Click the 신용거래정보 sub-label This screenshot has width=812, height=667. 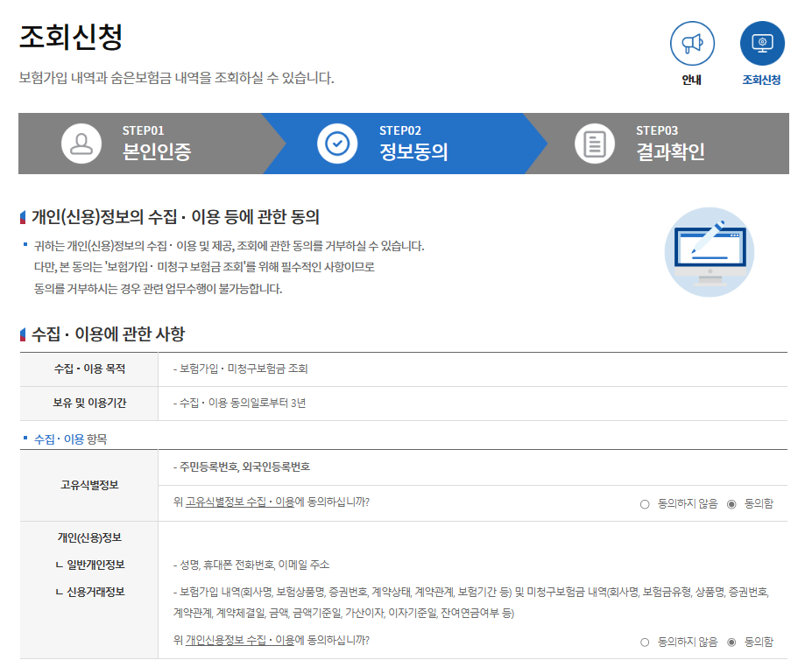tap(90, 592)
